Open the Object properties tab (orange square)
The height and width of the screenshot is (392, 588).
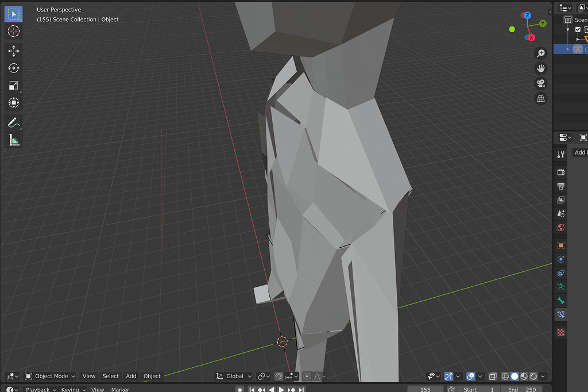[560, 245]
